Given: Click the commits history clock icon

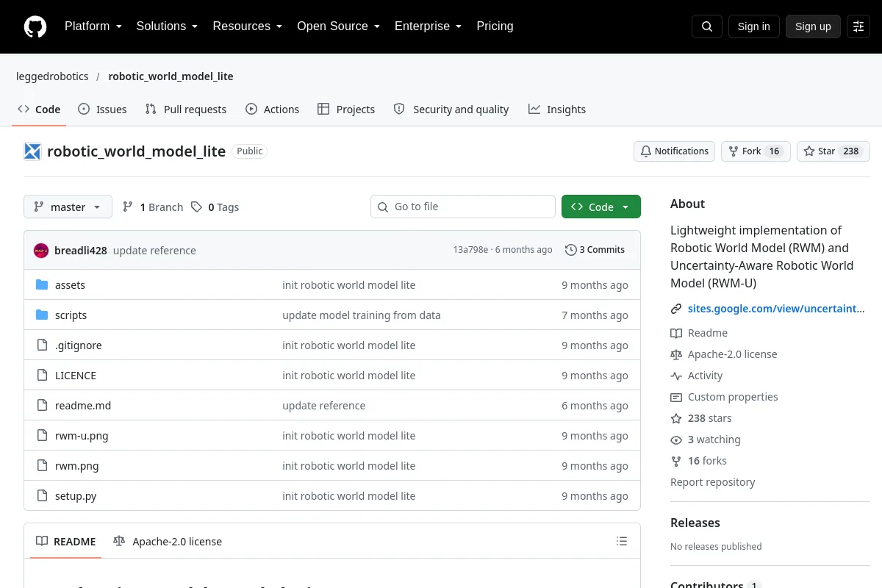Looking at the screenshot, I should click(x=570, y=250).
